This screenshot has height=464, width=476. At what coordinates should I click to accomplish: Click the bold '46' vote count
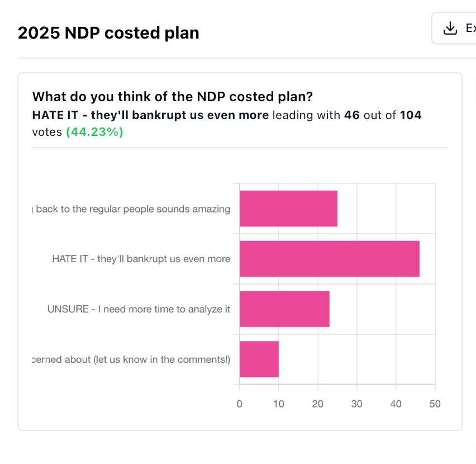pos(352,115)
